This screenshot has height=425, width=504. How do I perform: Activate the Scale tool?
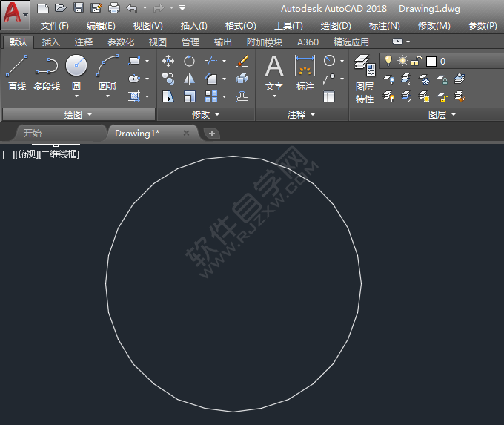tap(189, 96)
